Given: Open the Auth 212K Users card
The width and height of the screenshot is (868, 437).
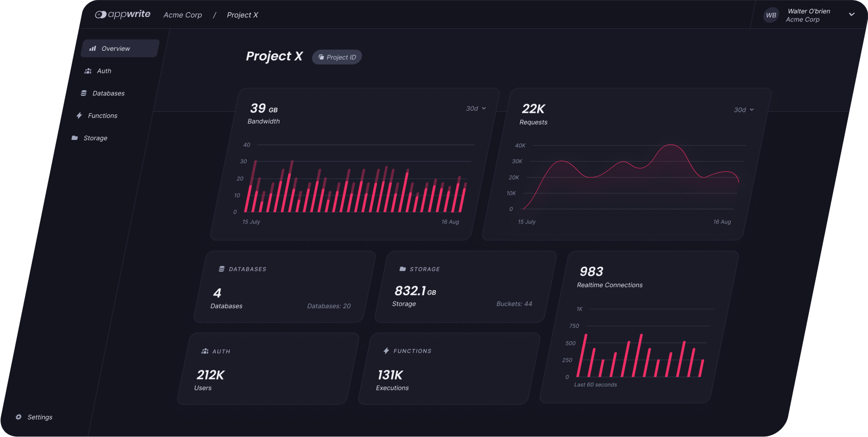Looking at the screenshot, I should click(268, 369).
